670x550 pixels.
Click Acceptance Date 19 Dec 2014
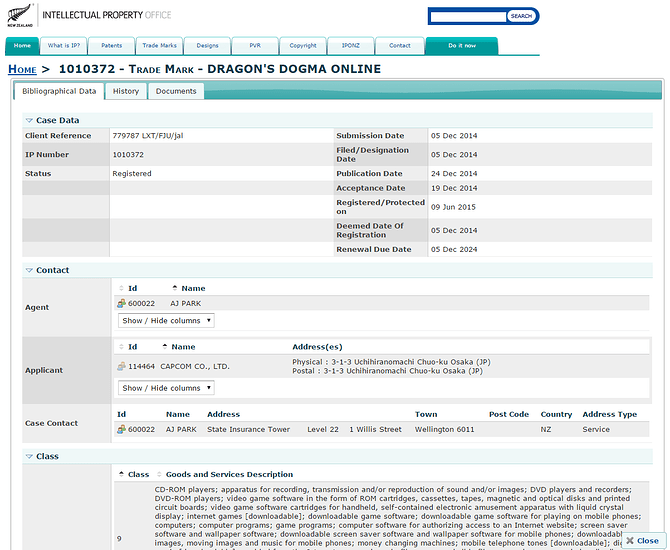click(454, 188)
